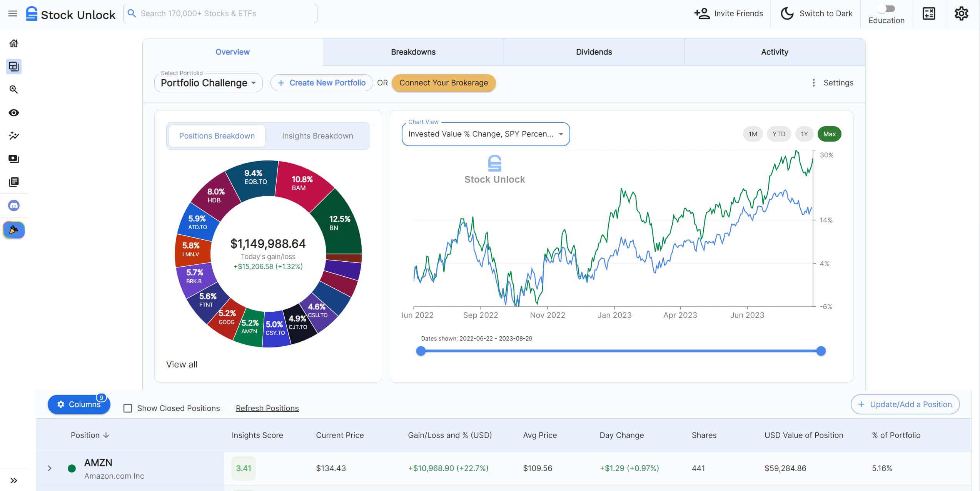Switch to Dark mode
Image resolution: width=980 pixels, height=491 pixels.
click(816, 13)
